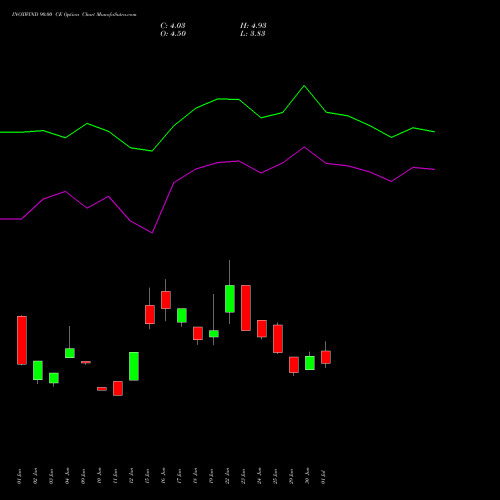Select the green candlestick for 22 Jun

(230, 299)
